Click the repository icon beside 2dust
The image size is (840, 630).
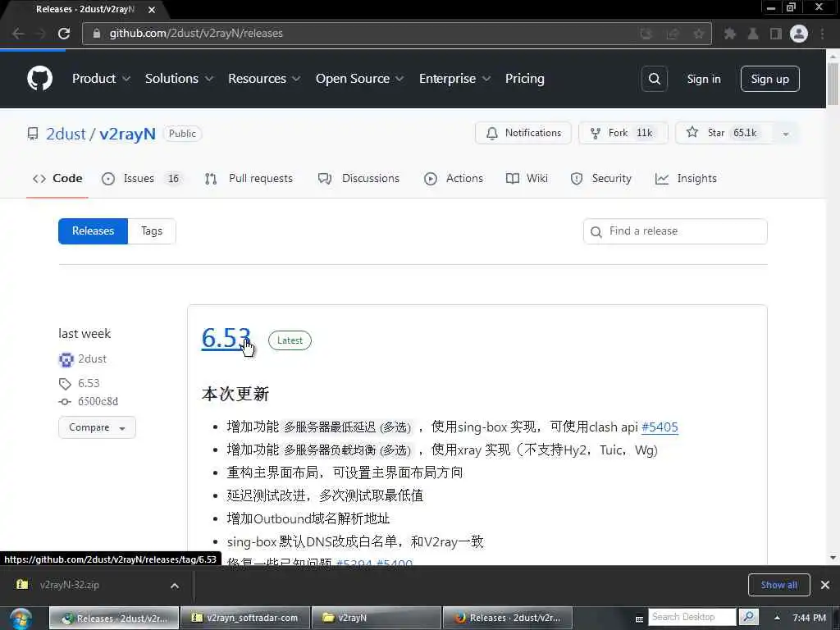click(33, 134)
